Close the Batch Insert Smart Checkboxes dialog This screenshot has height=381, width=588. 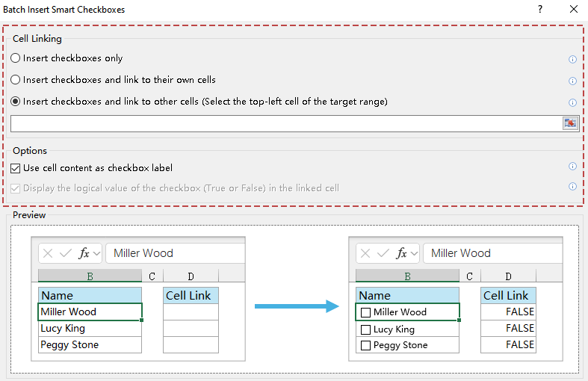pos(573,10)
